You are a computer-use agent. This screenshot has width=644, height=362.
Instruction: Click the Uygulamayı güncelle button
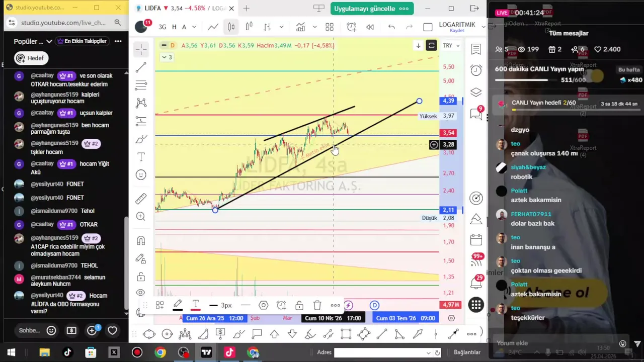pyautogui.click(x=372, y=9)
